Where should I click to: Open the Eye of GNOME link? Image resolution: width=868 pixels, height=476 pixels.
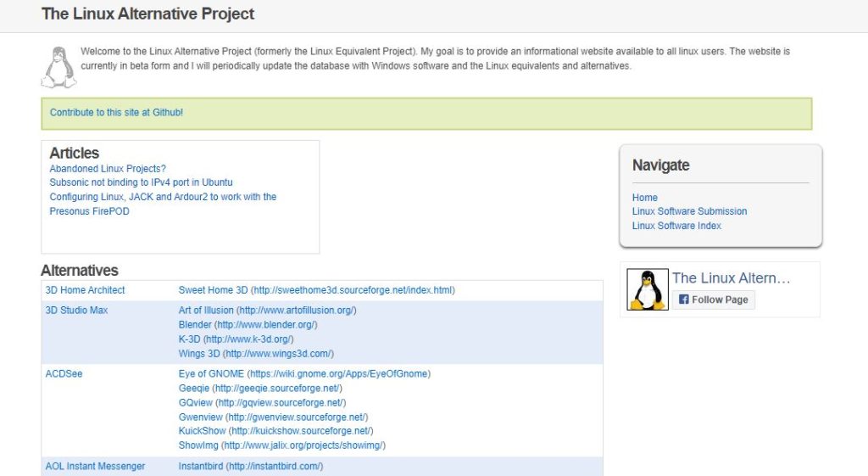[x=304, y=374]
